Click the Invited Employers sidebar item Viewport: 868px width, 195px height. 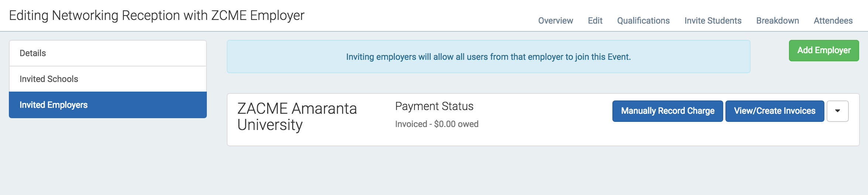(108, 105)
